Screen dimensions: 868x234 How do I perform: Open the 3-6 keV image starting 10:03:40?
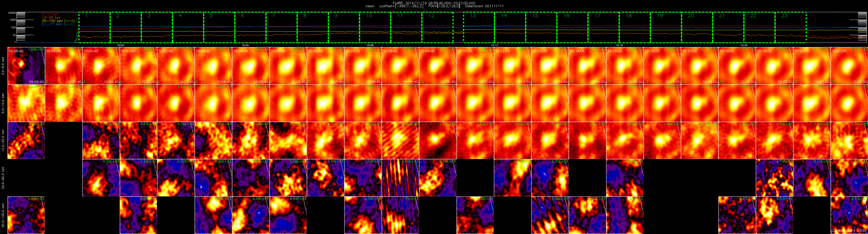(x=213, y=65)
